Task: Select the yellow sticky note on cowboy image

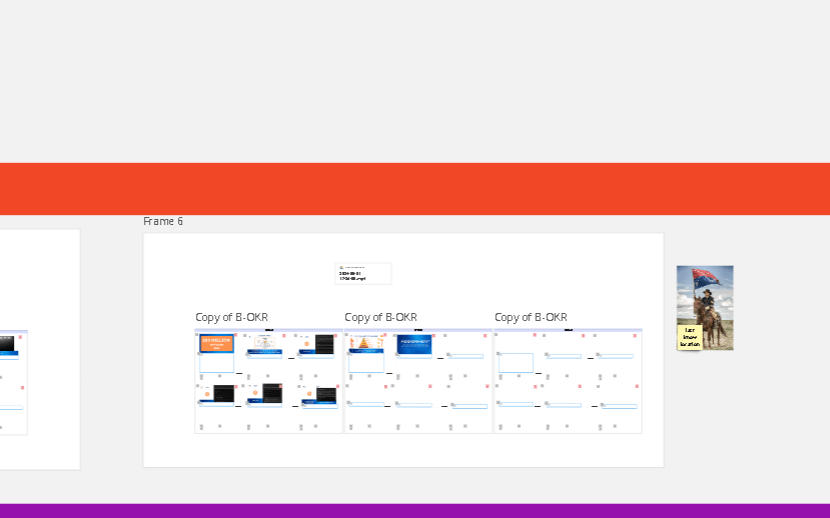Action: click(x=690, y=337)
